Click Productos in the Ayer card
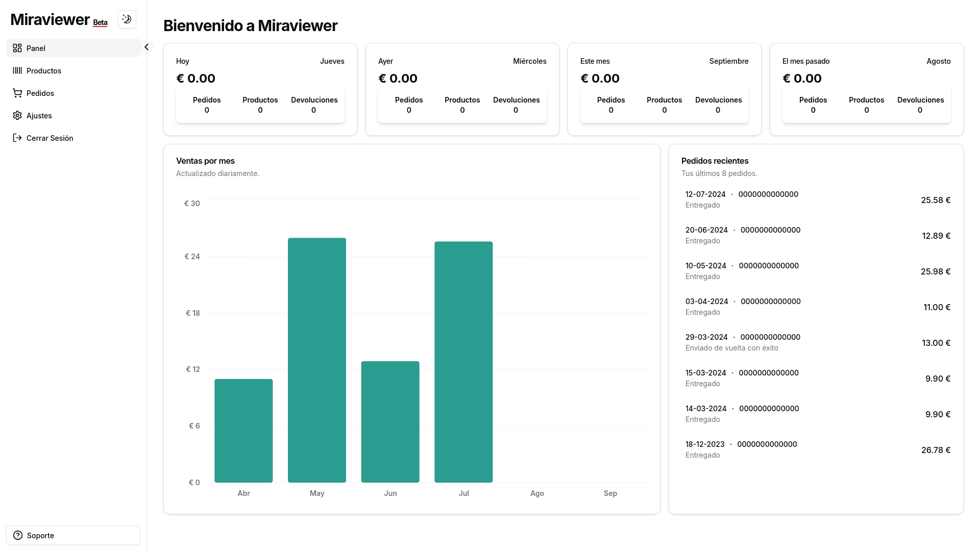 coord(462,100)
